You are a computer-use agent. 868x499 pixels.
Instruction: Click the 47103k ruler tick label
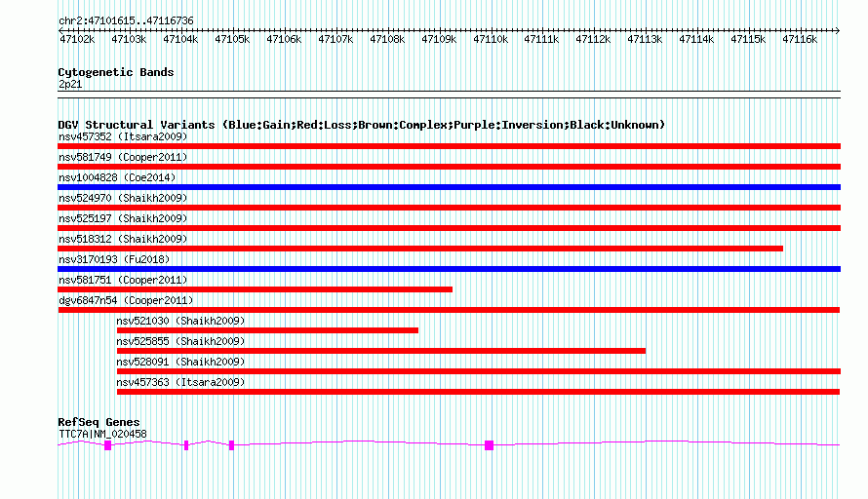click(129, 39)
